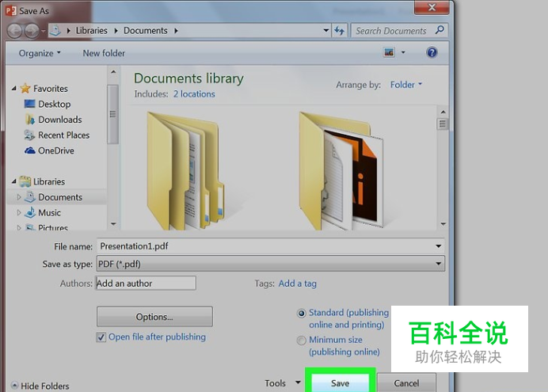Click Add a tag link
Viewport: 548px width, 392px height.
click(298, 284)
